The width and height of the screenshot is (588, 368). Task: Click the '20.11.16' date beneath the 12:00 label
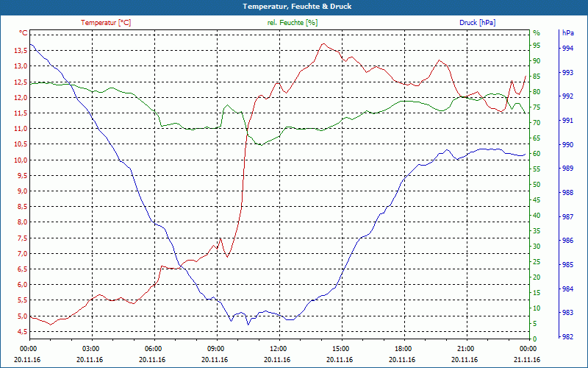pos(278,360)
